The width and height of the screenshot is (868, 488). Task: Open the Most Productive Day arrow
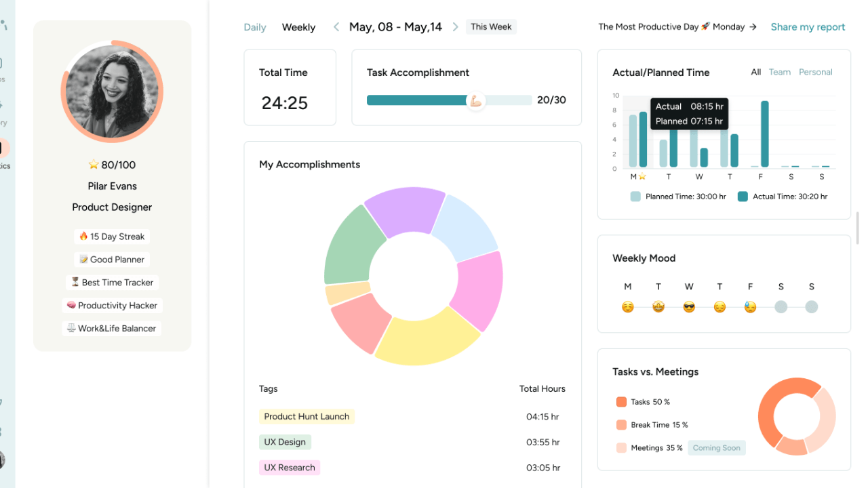tap(754, 26)
